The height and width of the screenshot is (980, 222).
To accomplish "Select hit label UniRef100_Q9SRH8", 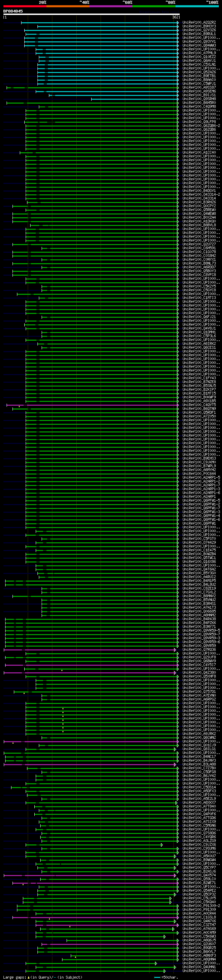I will pos(199,99).
